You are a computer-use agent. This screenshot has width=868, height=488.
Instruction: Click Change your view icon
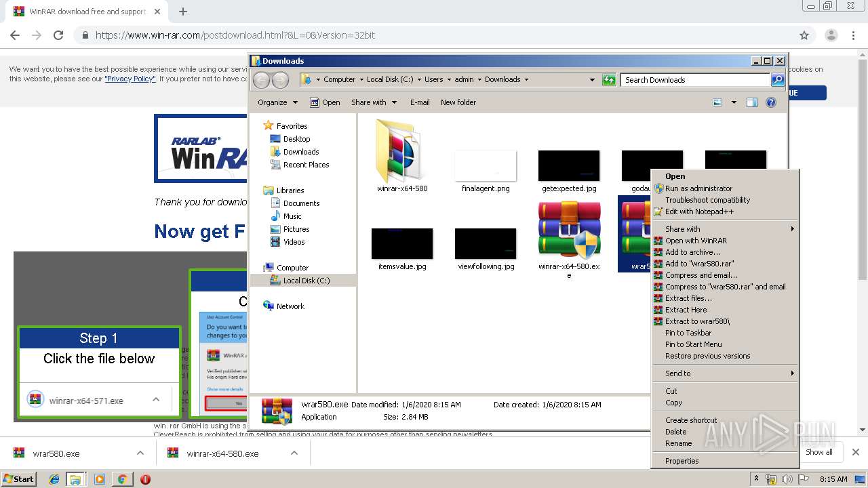click(718, 102)
